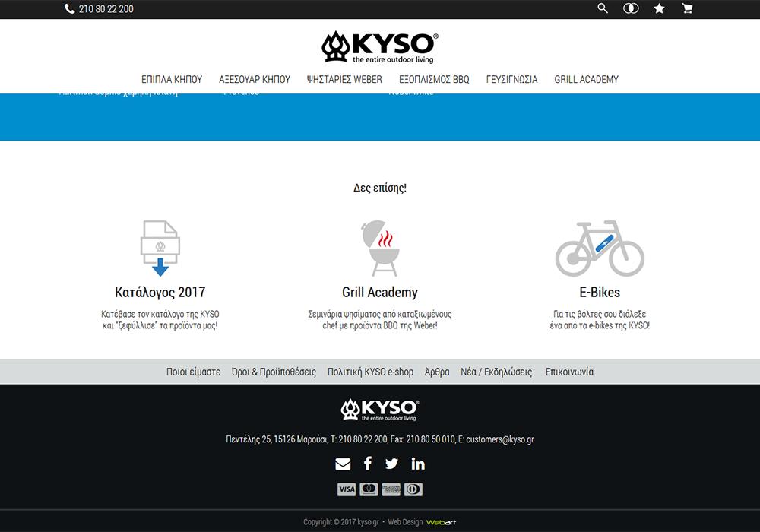Open the Twitter icon in footer

pos(391,464)
